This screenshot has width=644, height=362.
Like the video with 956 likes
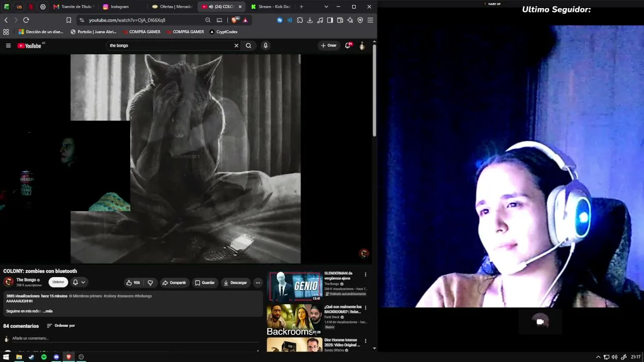pos(133,283)
